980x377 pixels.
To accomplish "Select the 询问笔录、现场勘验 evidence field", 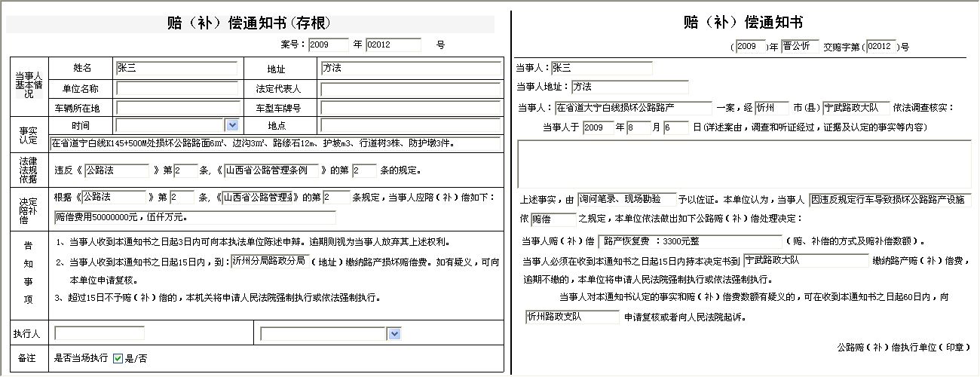I will 626,200.
